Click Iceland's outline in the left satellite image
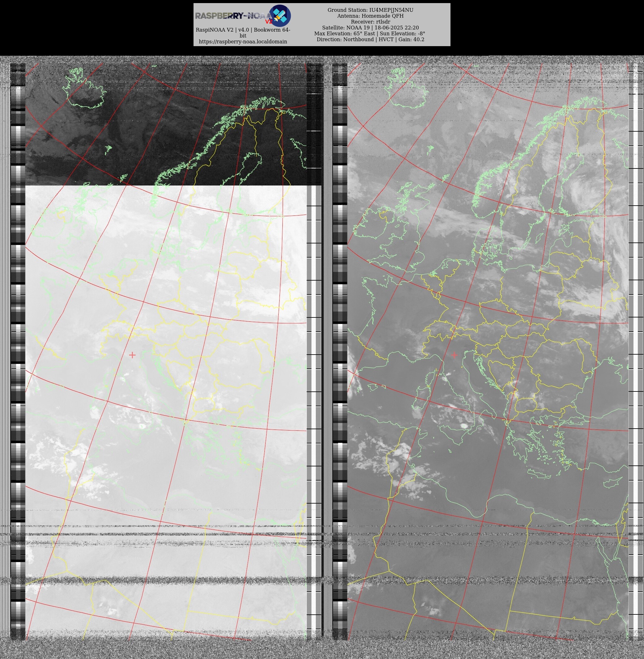644x659 pixels. [84, 89]
